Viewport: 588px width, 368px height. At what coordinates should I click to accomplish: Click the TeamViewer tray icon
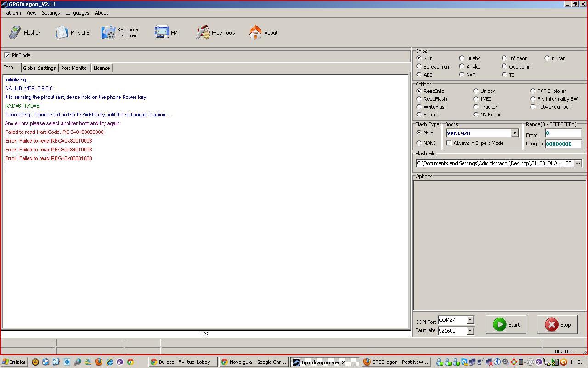pos(464,362)
